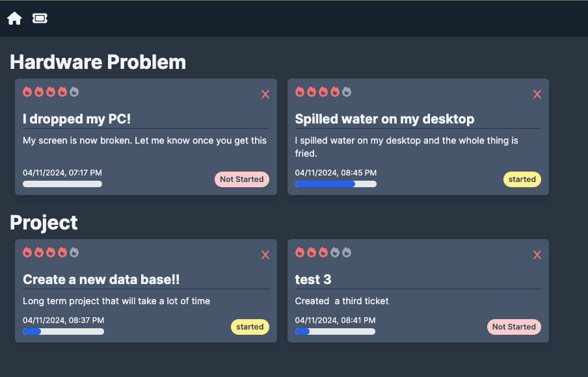Image resolution: width=588 pixels, height=377 pixels.
Task: Click 'I spilled water on my desktop' description
Action: [x=407, y=147]
